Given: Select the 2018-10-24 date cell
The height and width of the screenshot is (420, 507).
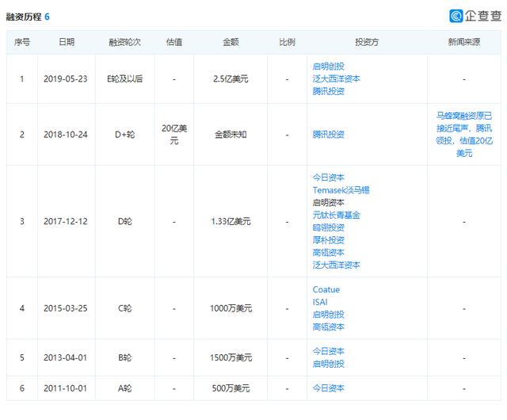Looking at the screenshot, I should pyautogui.click(x=66, y=134).
